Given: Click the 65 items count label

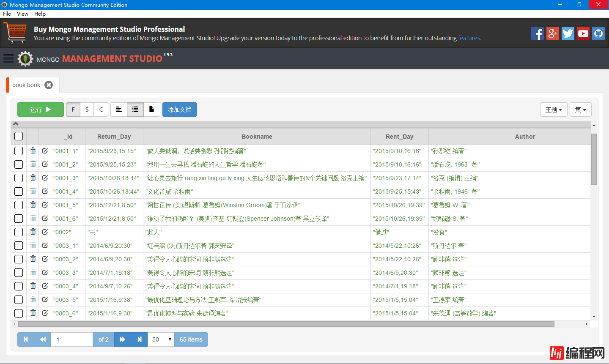Looking at the screenshot, I should 191,339.
